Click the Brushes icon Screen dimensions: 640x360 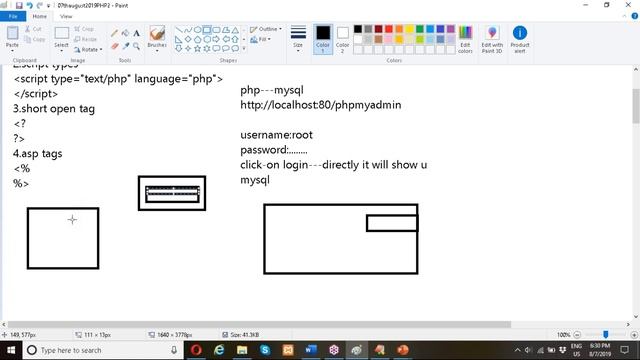157,33
